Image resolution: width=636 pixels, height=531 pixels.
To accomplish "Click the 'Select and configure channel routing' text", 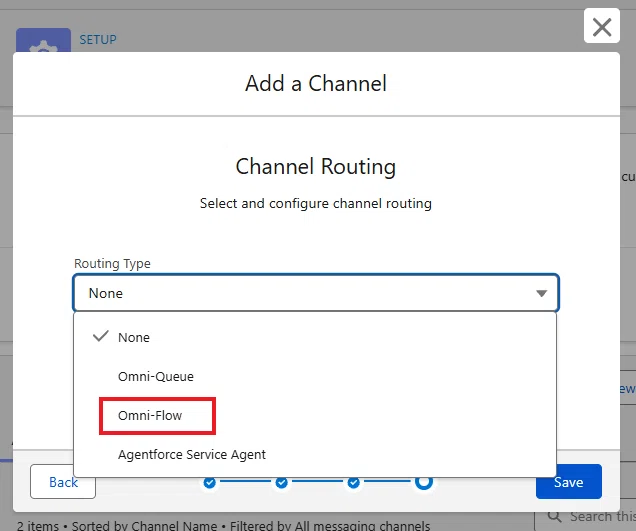I will coord(316,203).
